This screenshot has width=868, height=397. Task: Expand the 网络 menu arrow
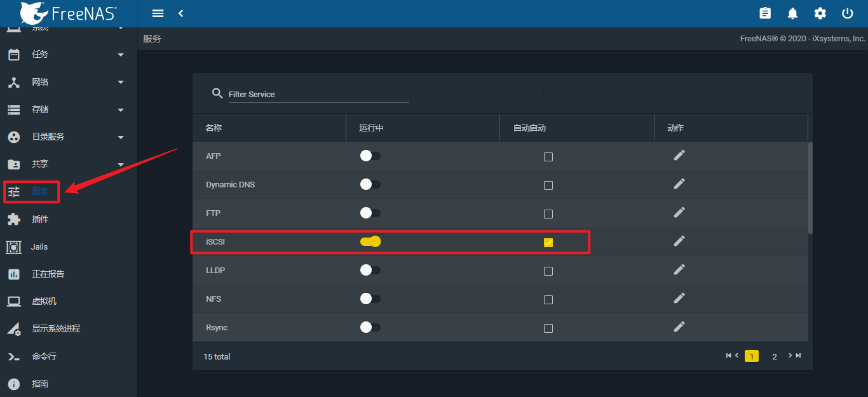point(121,83)
